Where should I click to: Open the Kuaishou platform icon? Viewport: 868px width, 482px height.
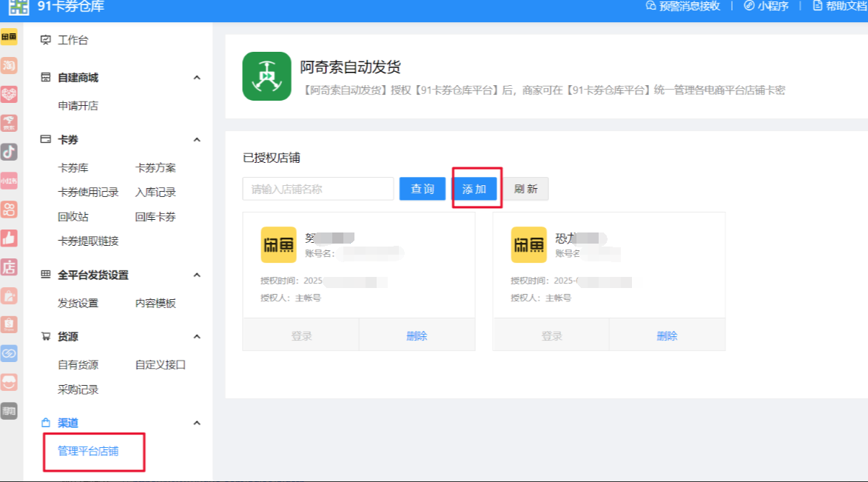click(9, 210)
